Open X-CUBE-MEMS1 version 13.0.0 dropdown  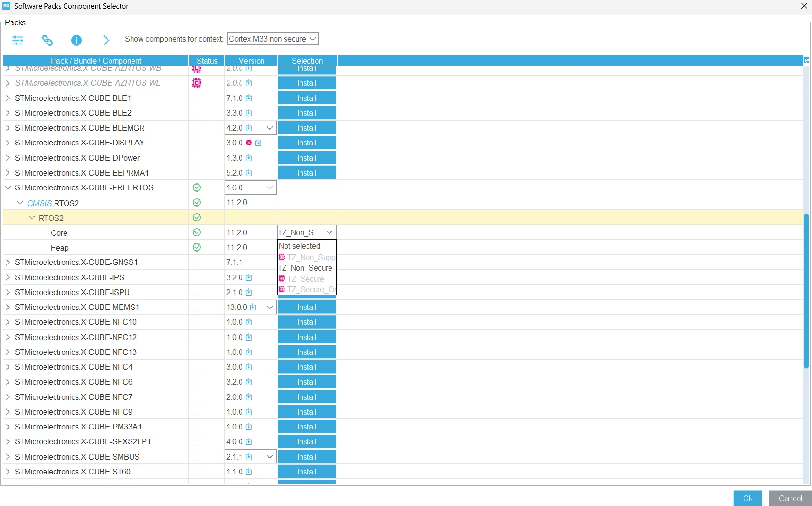(251, 307)
